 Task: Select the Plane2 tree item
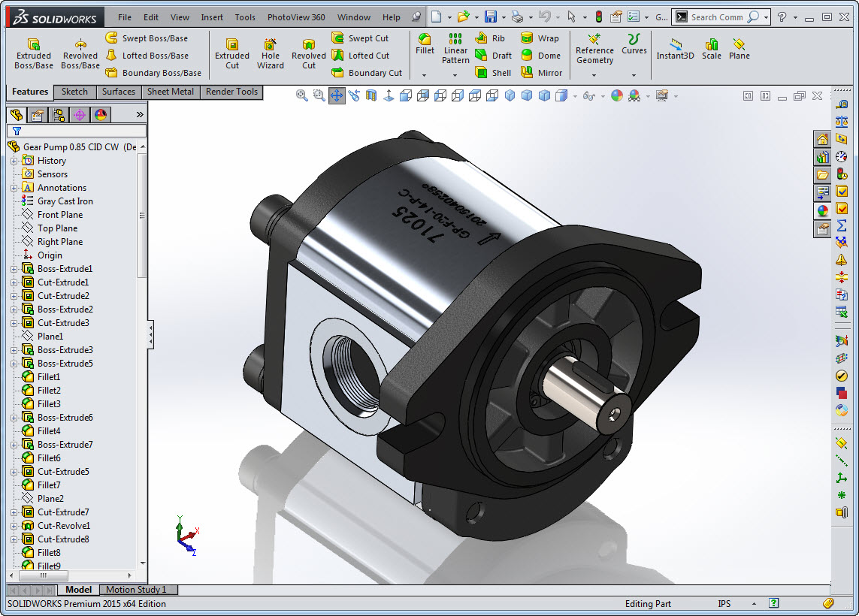click(43, 498)
